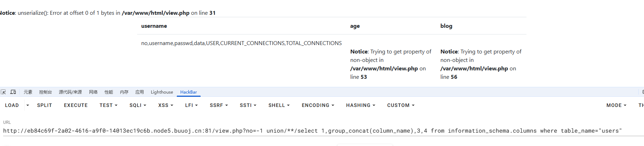This screenshot has height=146, width=644.
Task: Click the LOAD button in HackBar
Action: point(12,105)
